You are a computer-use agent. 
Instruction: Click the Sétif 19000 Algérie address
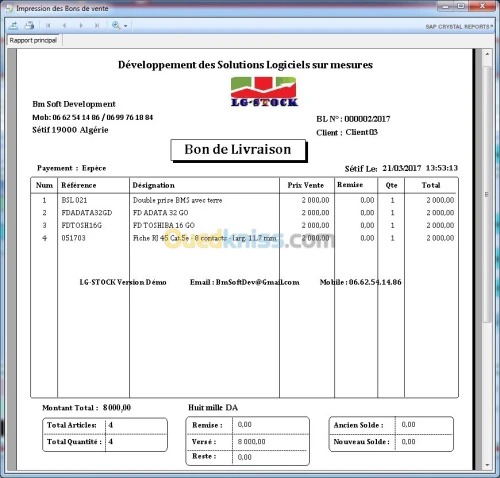click(x=70, y=130)
